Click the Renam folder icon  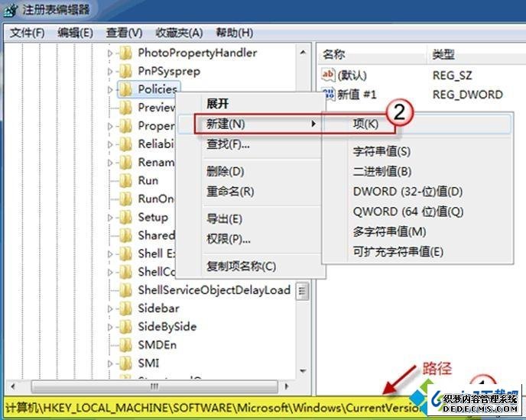[x=125, y=162]
